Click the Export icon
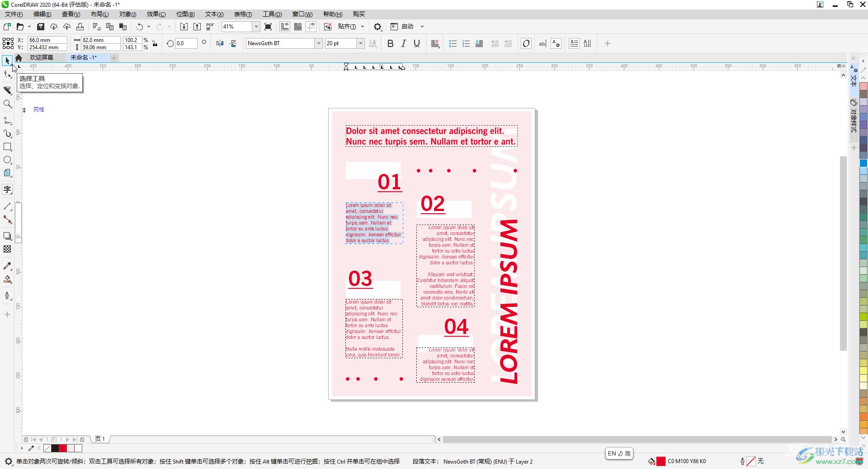Screen dimensions: 868x469 point(197,27)
